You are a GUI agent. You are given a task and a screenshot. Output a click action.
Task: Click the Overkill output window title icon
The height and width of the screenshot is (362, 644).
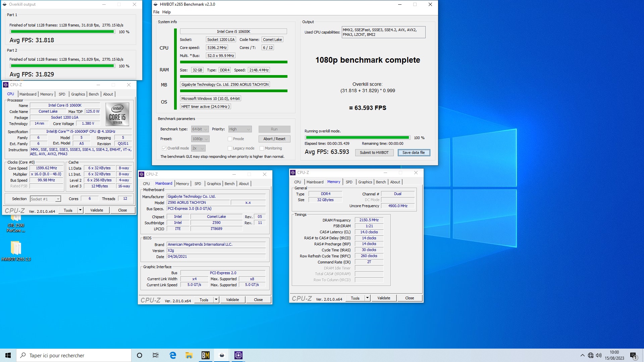point(5,4)
